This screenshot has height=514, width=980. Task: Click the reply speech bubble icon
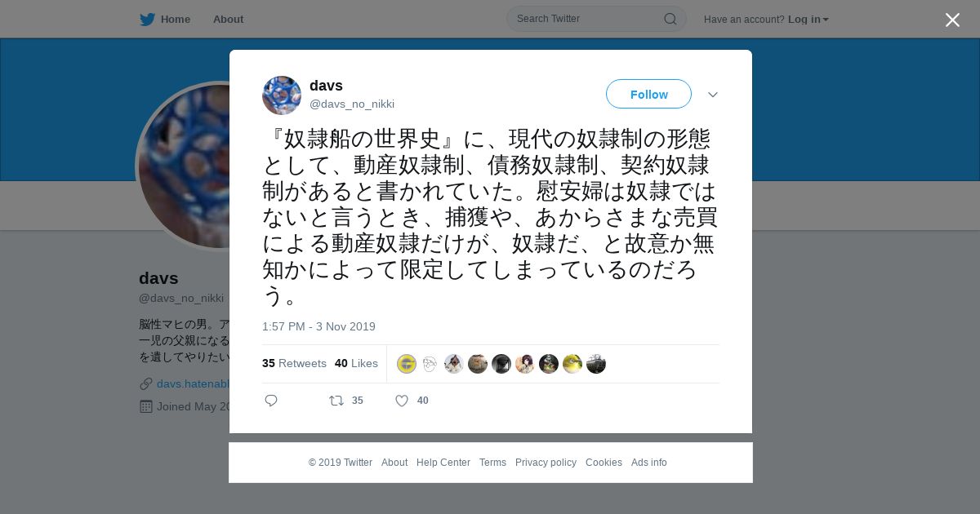(x=271, y=401)
